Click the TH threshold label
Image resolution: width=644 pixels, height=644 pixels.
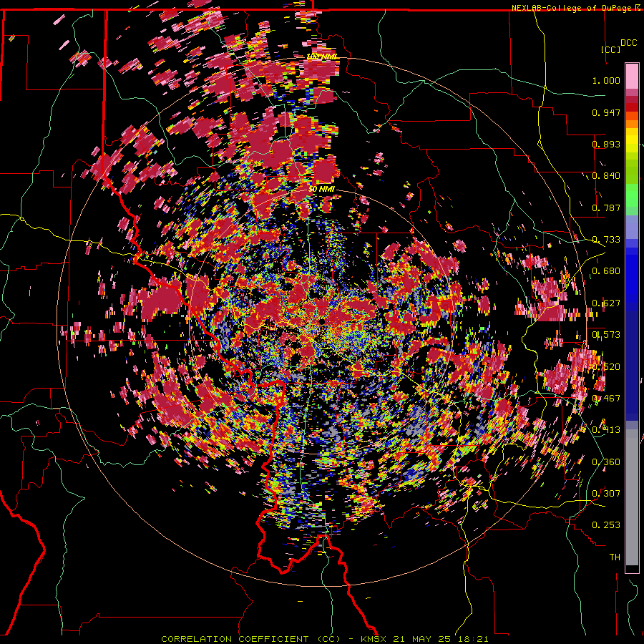coord(615,557)
